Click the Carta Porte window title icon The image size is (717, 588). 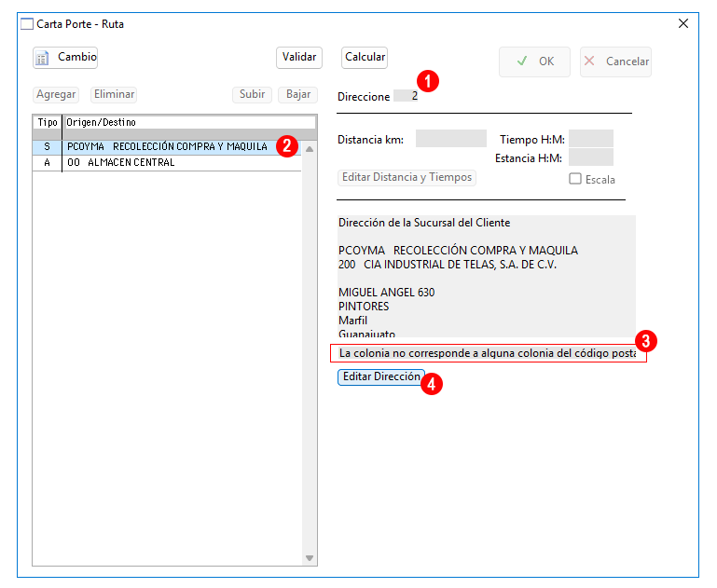[x=27, y=23]
